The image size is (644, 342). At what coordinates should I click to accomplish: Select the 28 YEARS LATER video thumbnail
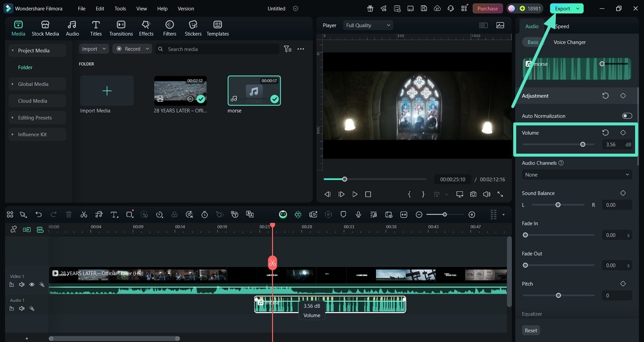click(x=180, y=91)
